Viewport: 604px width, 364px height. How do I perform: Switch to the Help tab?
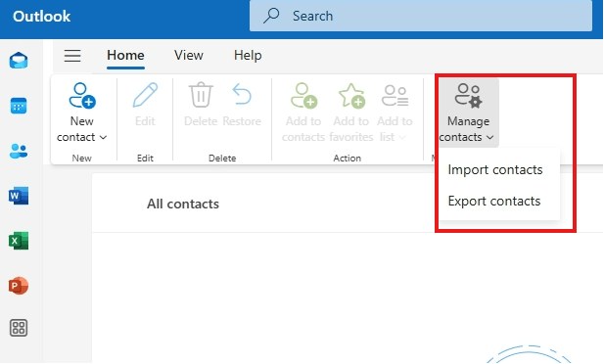pyautogui.click(x=248, y=55)
